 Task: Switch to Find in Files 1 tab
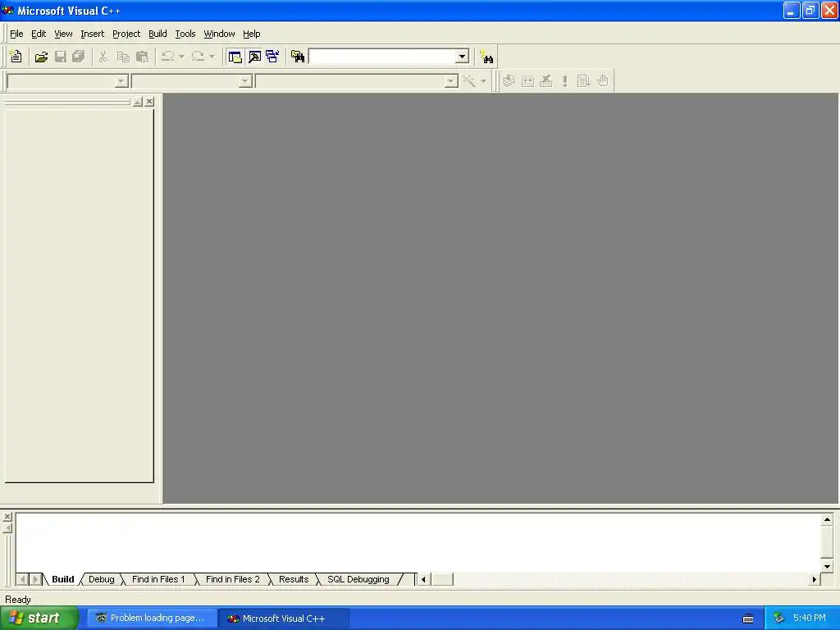coord(158,579)
